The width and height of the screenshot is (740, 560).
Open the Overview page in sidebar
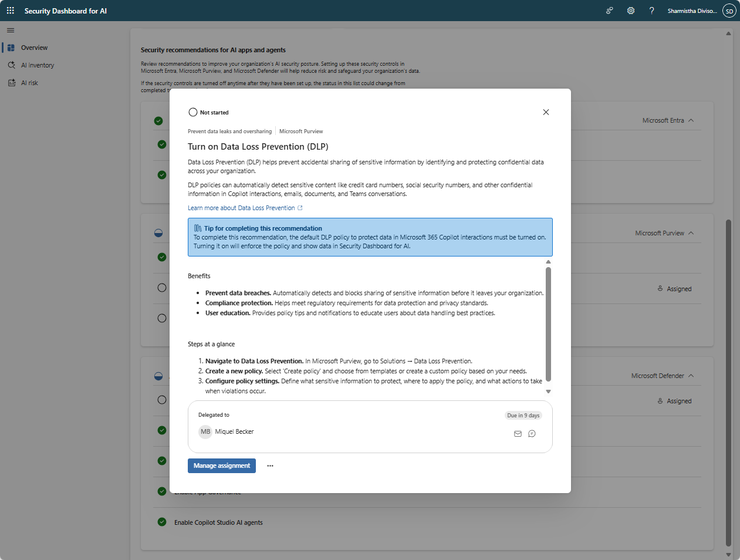point(34,48)
